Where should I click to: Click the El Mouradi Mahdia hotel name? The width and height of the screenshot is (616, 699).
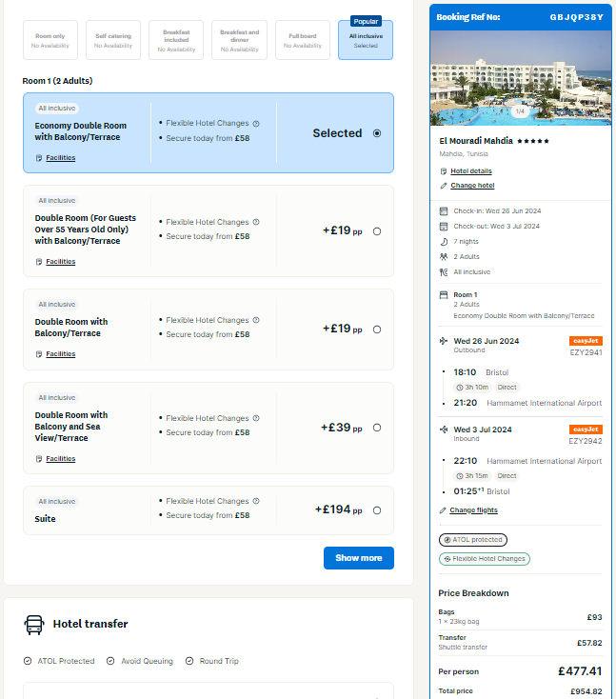click(476, 141)
